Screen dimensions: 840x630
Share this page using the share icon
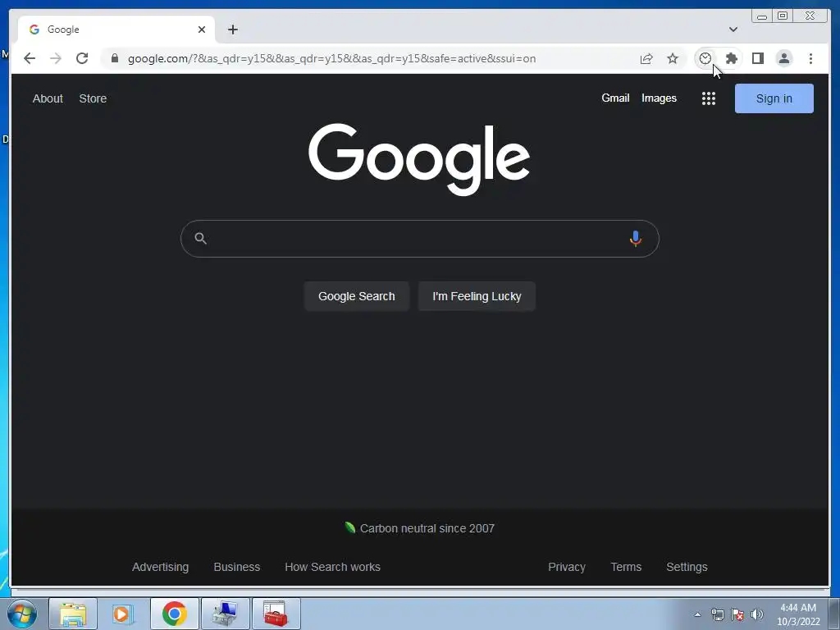pyautogui.click(x=646, y=58)
